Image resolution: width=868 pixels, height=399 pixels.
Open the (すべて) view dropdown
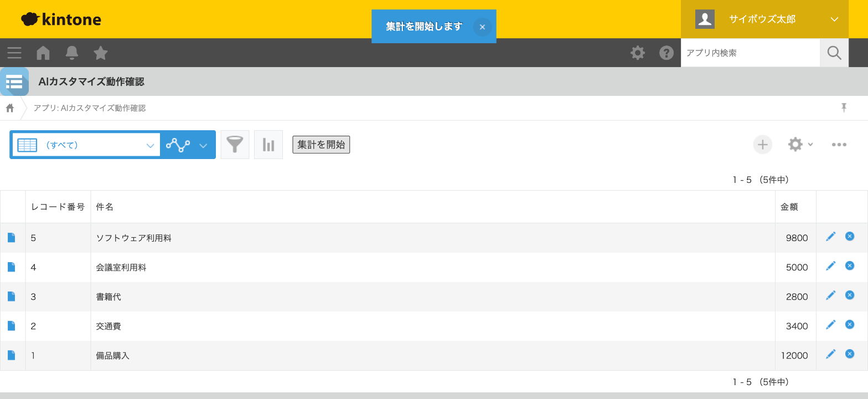pyautogui.click(x=86, y=145)
